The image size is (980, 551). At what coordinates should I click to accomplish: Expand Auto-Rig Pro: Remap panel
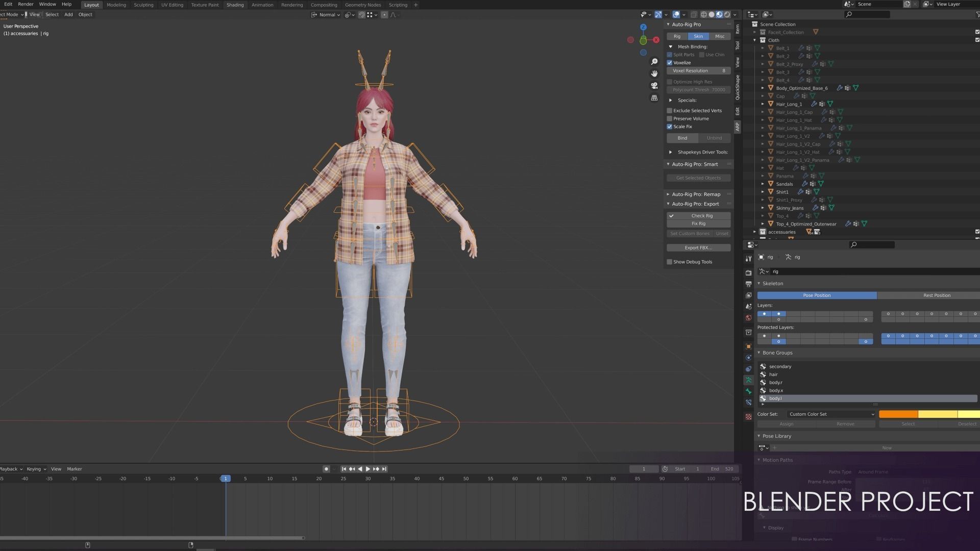click(x=696, y=194)
